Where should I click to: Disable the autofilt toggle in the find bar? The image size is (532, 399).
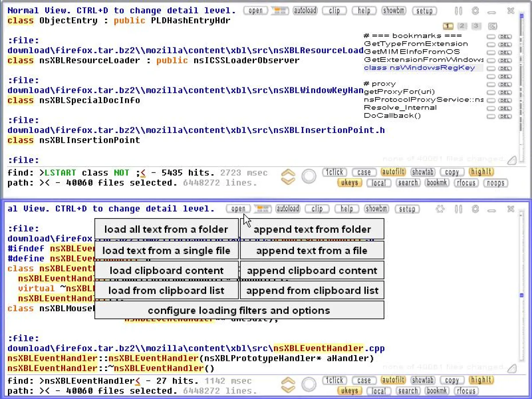[393, 172]
